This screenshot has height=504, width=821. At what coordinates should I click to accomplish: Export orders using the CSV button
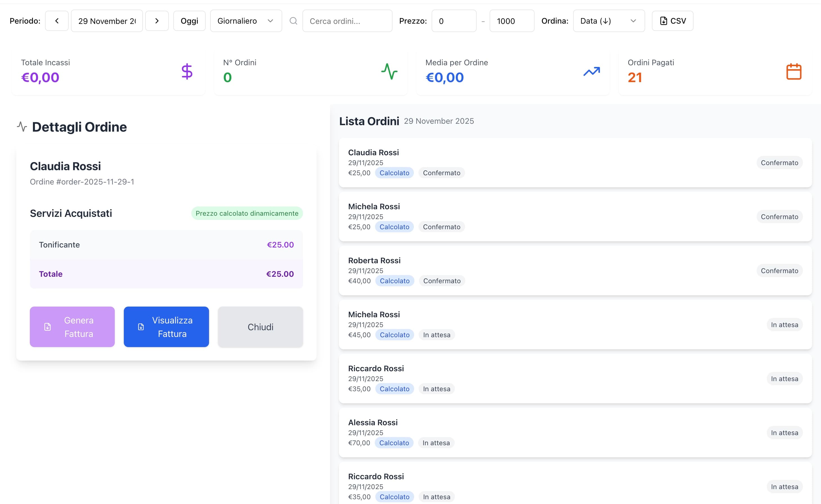[672, 21]
